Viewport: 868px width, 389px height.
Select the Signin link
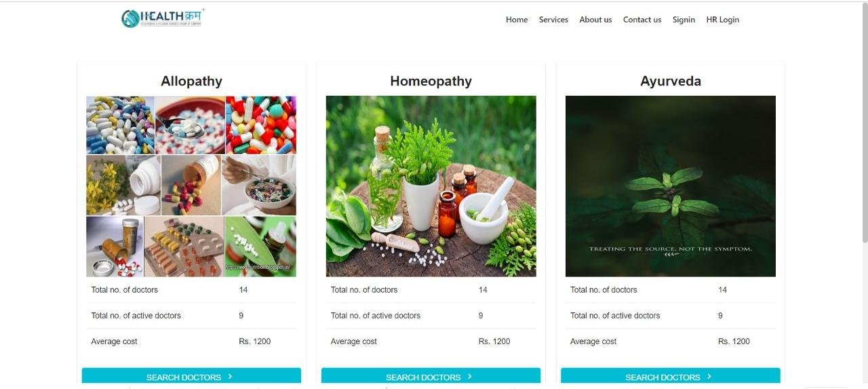[684, 20]
